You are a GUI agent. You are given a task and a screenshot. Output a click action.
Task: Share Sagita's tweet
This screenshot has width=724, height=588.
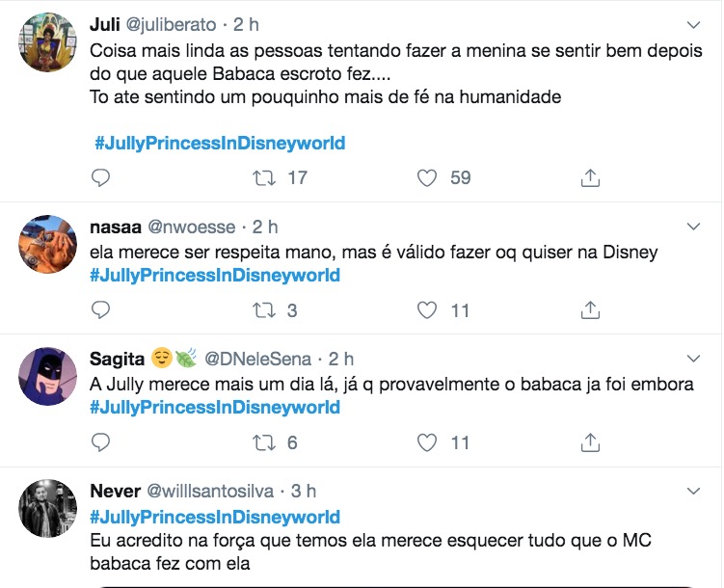pos(591,442)
